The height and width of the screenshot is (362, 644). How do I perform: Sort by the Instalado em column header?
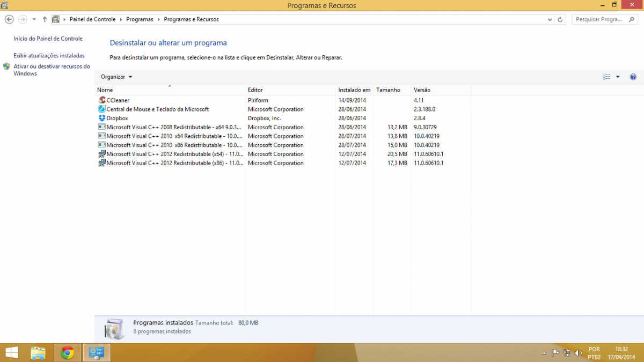[354, 90]
